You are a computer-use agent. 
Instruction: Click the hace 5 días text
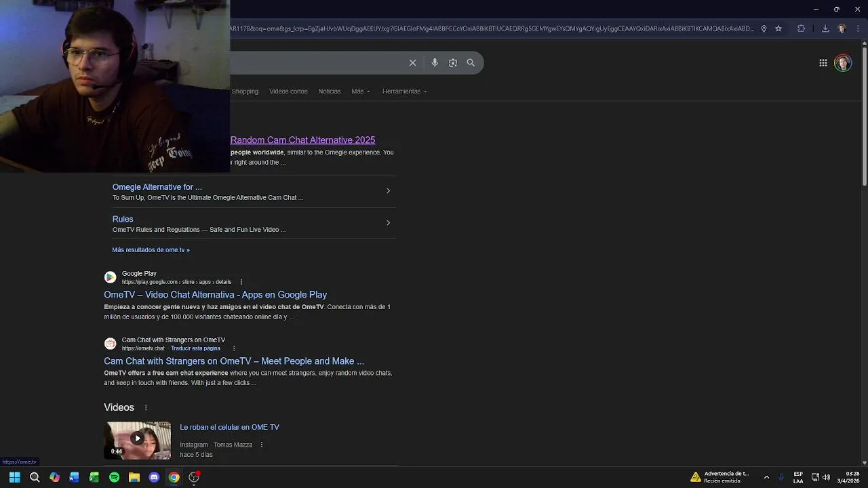(196, 455)
